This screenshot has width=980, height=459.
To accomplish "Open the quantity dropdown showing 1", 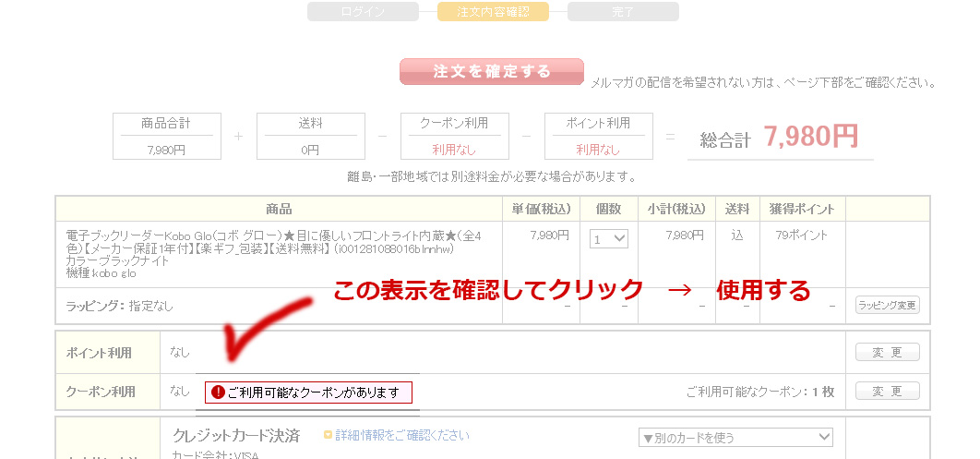I will [609, 239].
